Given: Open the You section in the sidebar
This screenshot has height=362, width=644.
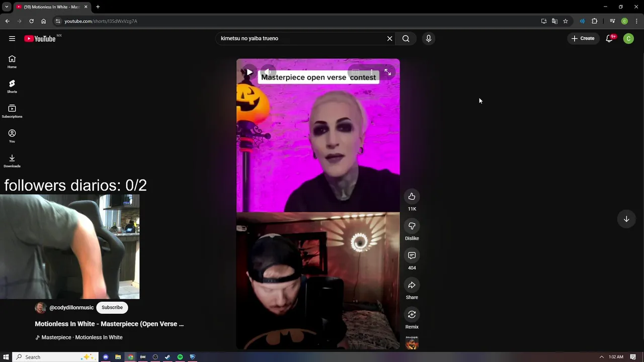Looking at the screenshot, I should (12, 136).
